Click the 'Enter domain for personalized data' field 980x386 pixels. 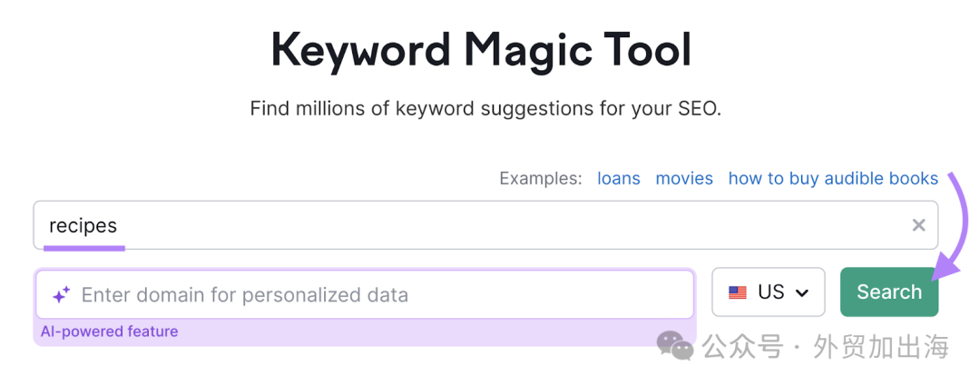365,294
